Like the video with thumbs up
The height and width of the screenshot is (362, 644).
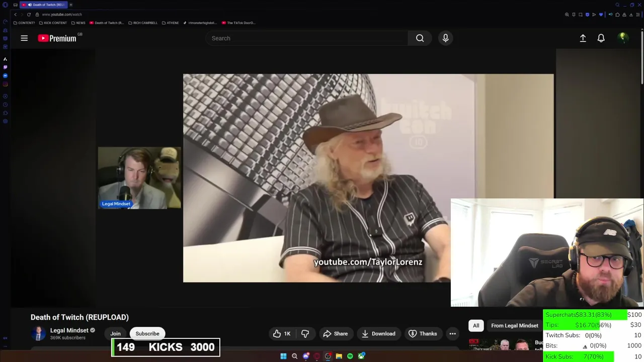click(x=282, y=333)
